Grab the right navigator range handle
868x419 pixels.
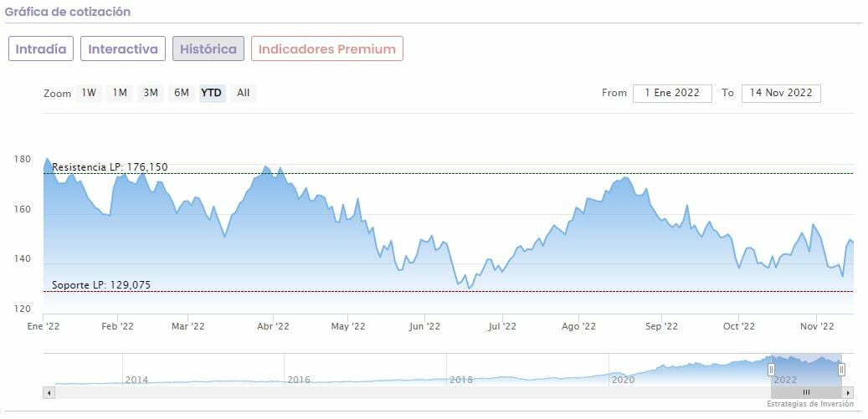pyautogui.click(x=841, y=369)
